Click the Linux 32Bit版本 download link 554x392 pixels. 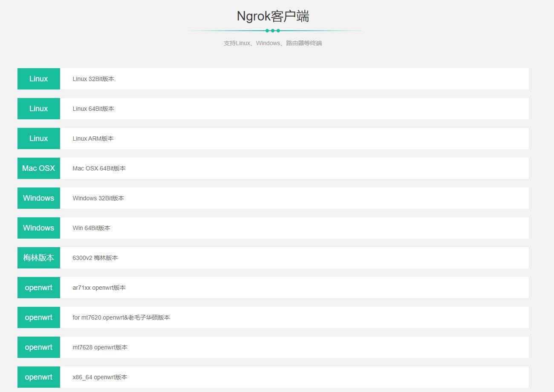click(x=93, y=79)
